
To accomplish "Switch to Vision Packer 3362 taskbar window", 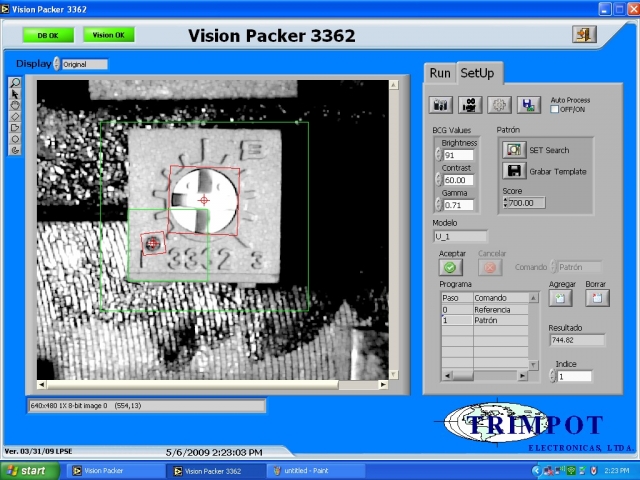I will 216,471.
